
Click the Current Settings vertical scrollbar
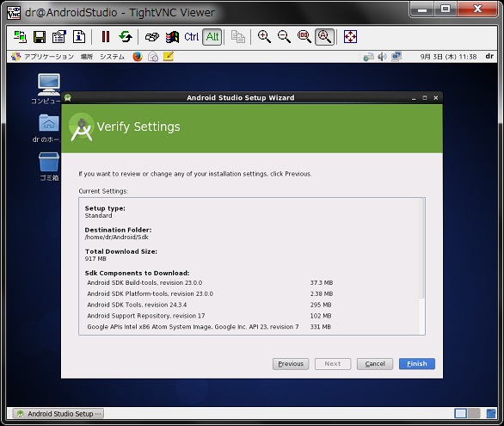pyautogui.click(x=422, y=266)
